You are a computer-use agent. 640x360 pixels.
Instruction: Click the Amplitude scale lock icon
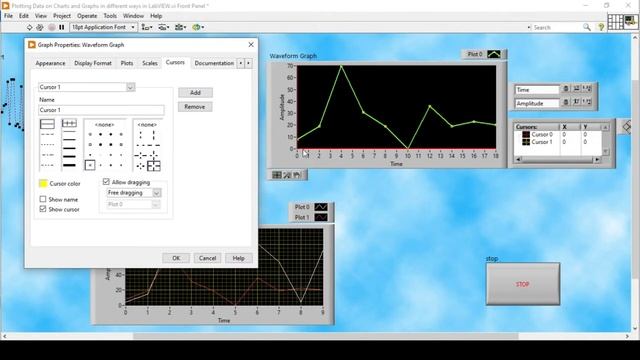click(566, 102)
